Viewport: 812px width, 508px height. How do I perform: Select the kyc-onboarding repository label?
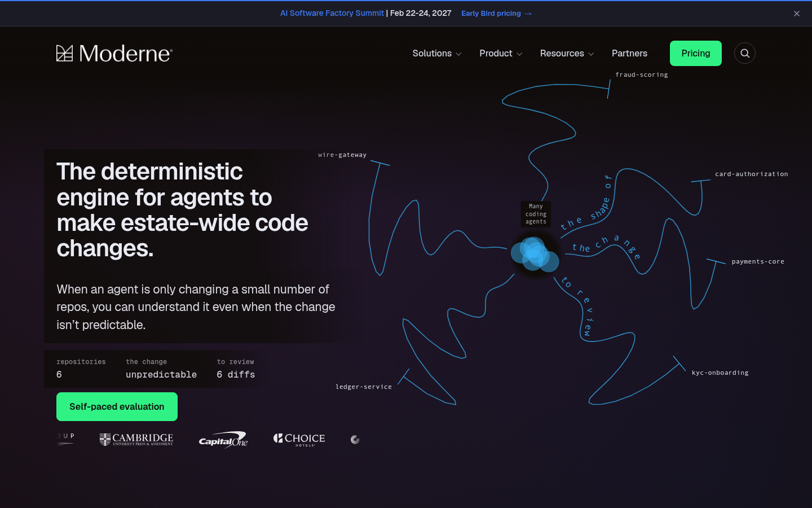(720, 373)
